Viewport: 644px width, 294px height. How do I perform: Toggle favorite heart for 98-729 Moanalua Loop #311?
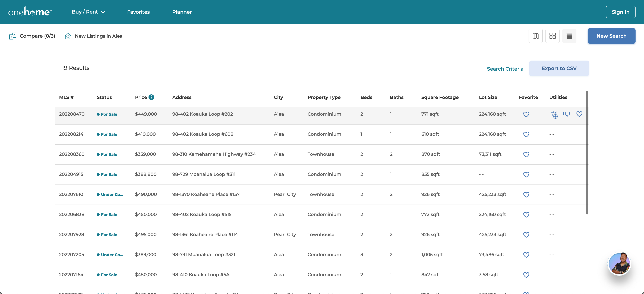pos(526,174)
